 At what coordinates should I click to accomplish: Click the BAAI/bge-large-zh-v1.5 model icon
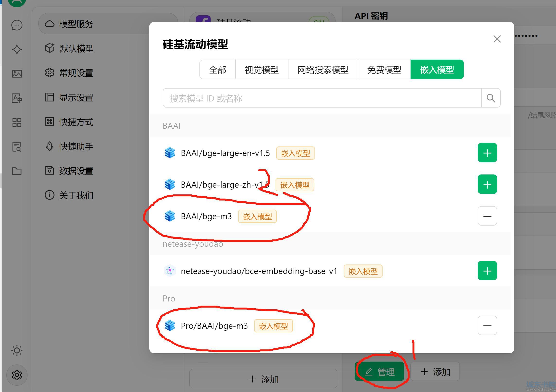tap(170, 184)
